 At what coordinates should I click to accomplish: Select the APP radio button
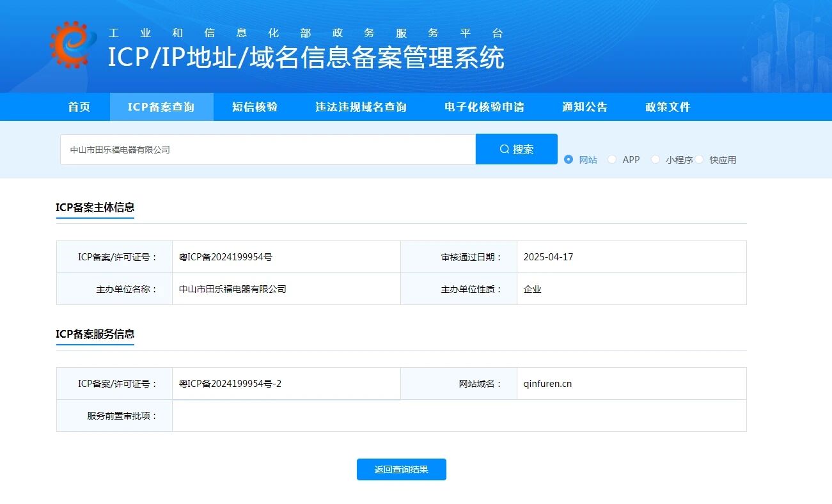pyautogui.click(x=612, y=159)
